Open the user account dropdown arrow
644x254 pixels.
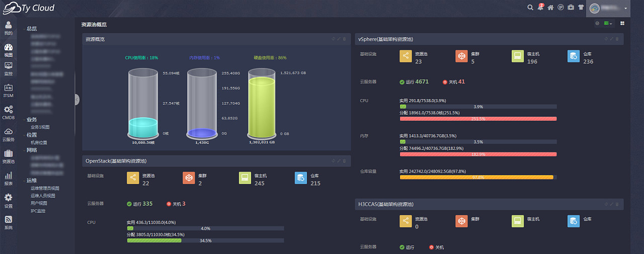coord(625,9)
